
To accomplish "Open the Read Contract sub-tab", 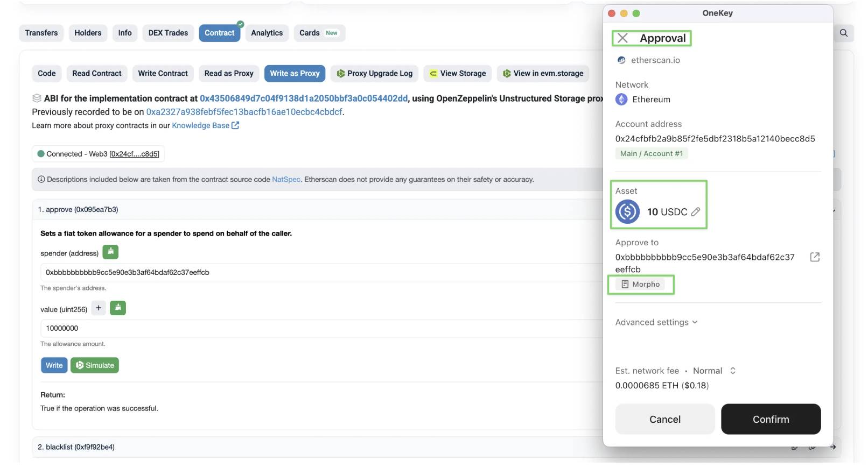I will (x=97, y=73).
